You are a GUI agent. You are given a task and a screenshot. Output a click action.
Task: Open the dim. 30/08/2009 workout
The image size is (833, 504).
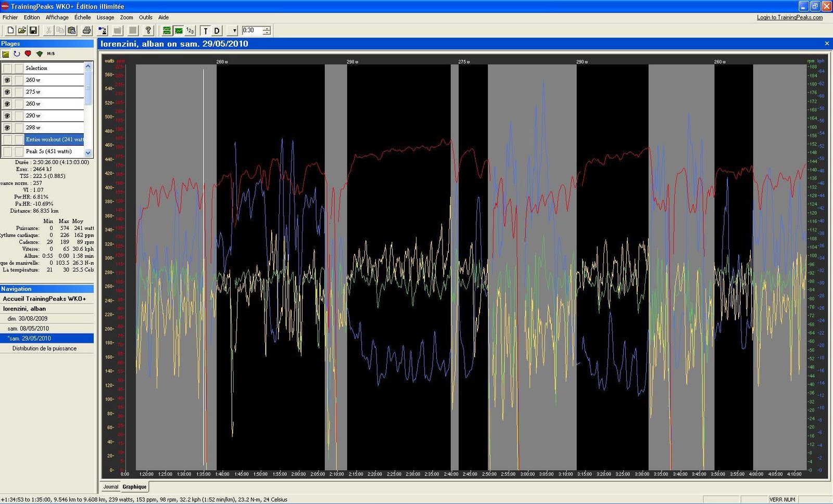tap(28, 319)
